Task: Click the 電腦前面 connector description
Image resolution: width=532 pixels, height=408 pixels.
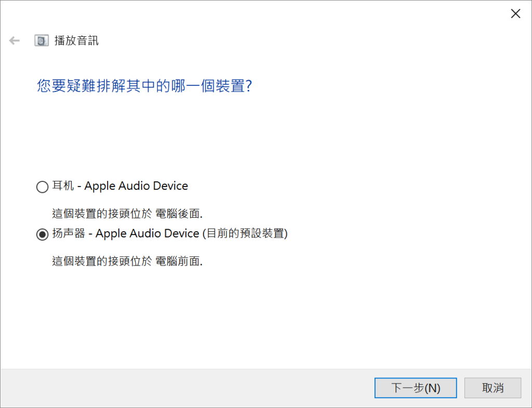Action: coord(179,261)
